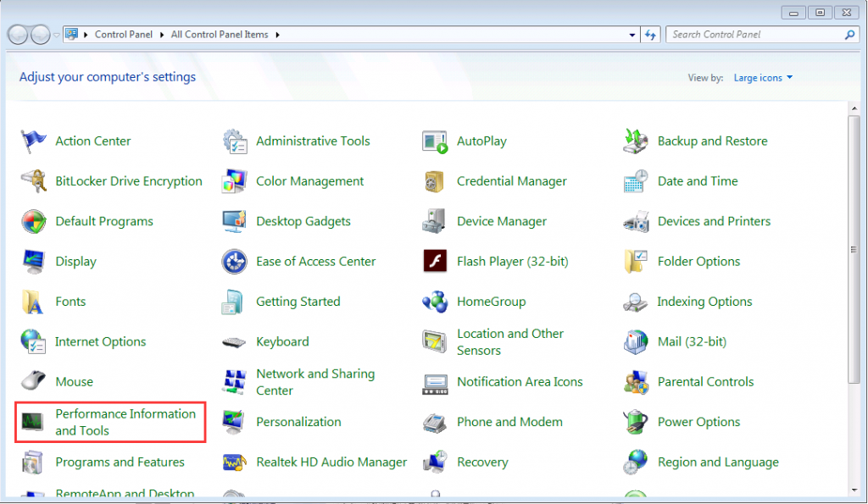Expand the arrow before Control Panel breadcrumb
This screenshot has width=868, height=504.
point(86,35)
